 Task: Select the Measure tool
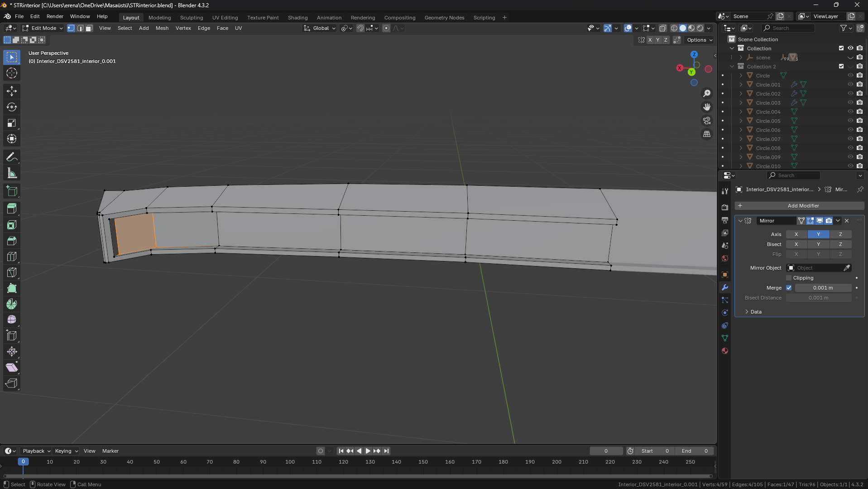tap(12, 173)
